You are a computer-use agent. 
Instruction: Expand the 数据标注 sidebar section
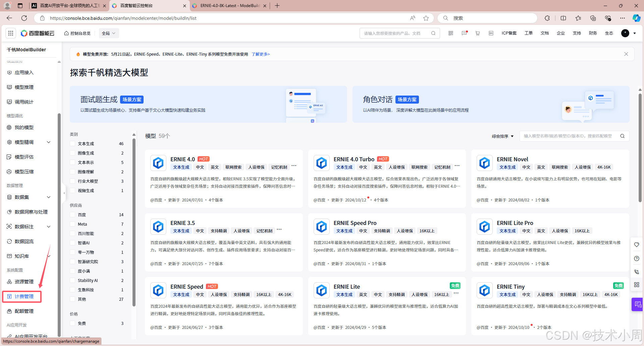[x=49, y=227]
